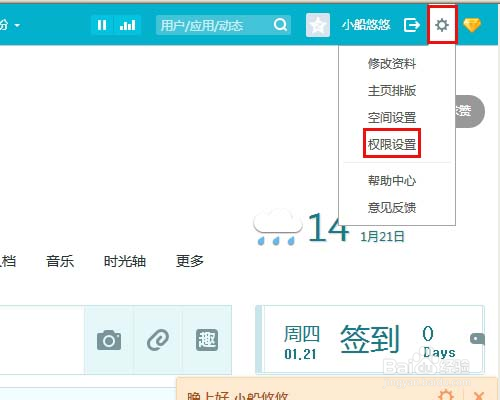Click the speech bubble icon beside check-in
500x400 pixels.
click(x=477, y=339)
